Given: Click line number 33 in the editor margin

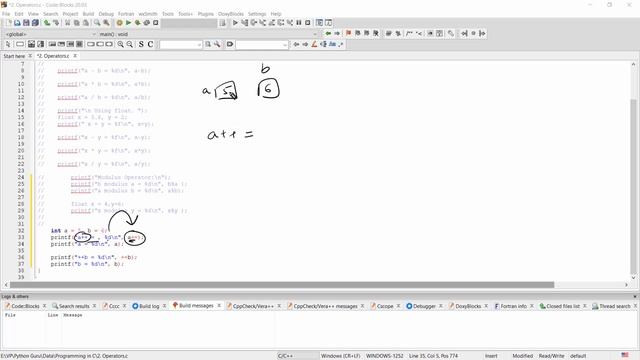Looking at the screenshot, I should coord(21,237).
